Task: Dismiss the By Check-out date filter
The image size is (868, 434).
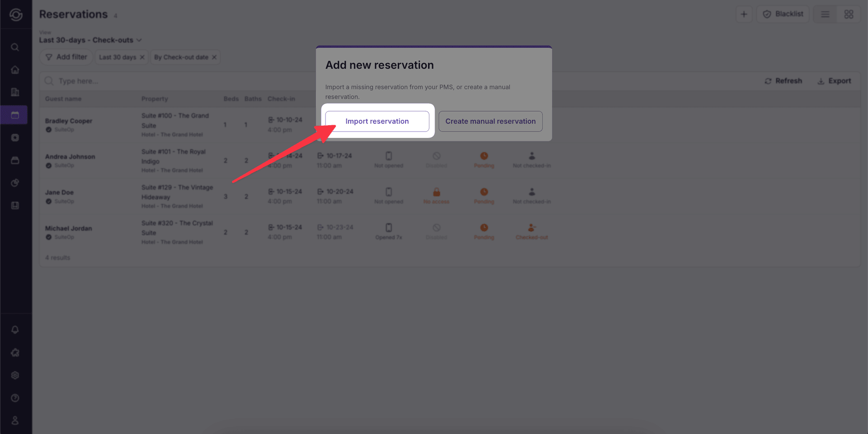Action: (215, 57)
